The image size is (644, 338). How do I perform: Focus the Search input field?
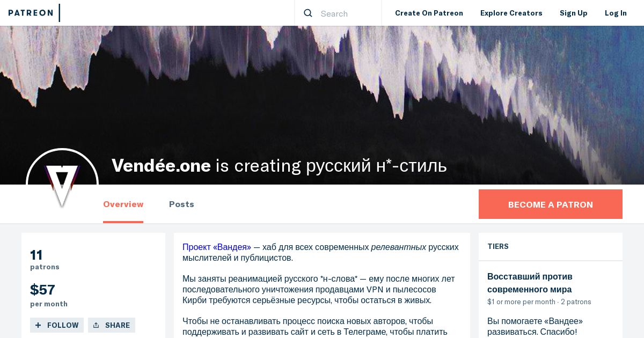point(347,13)
